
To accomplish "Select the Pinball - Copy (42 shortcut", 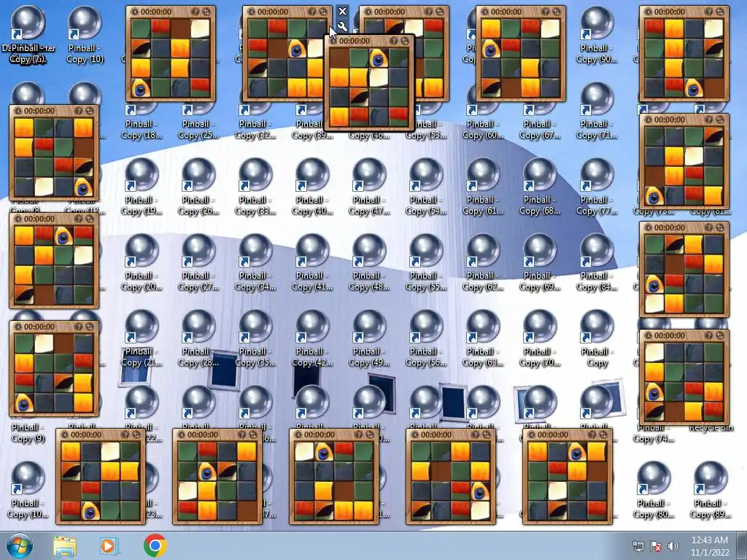I will [x=312, y=338].
